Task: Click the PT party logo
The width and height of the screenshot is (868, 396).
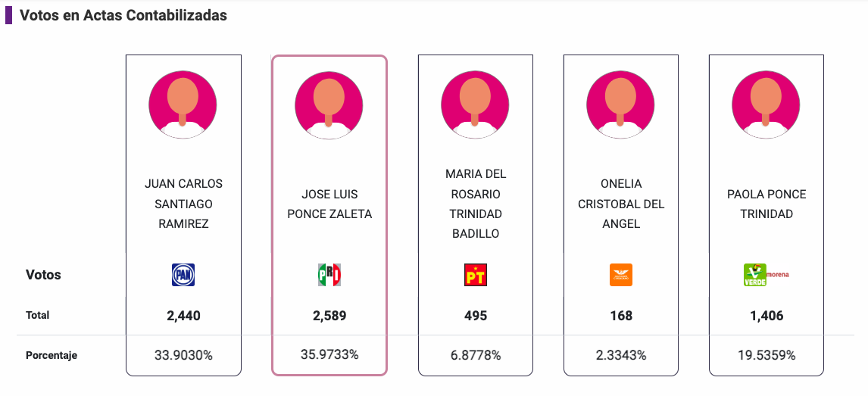Action: [x=475, y=275]
